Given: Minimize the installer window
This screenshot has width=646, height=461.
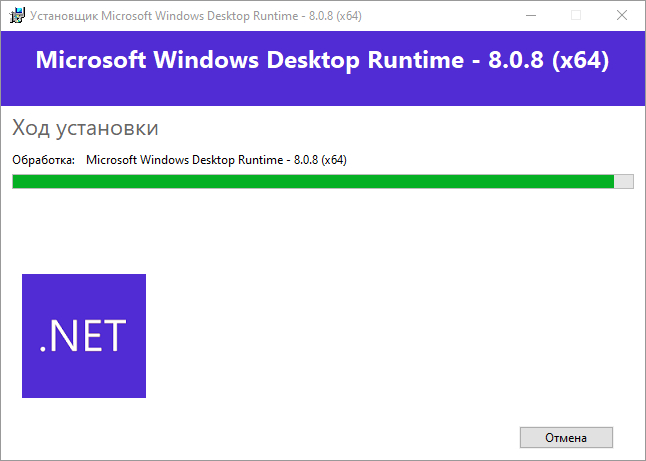Looking at the screenshot, I should click(x=531, y=16).
